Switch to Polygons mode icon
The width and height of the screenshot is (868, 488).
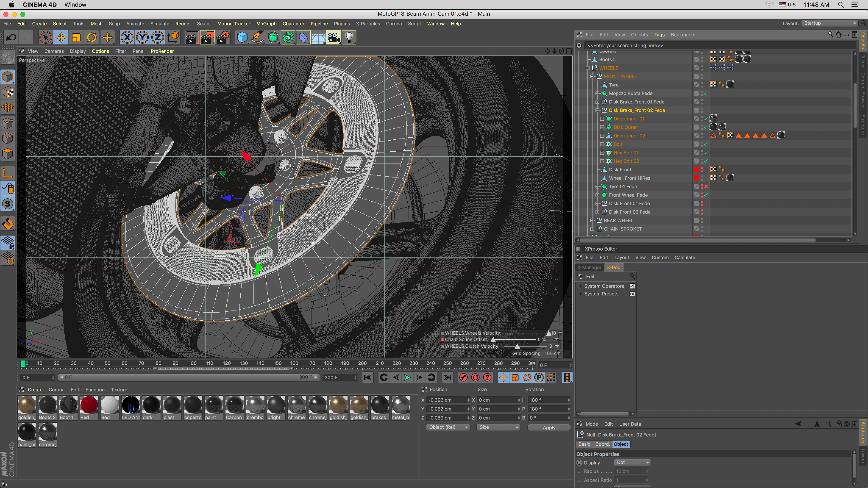[x=8, y=154]
